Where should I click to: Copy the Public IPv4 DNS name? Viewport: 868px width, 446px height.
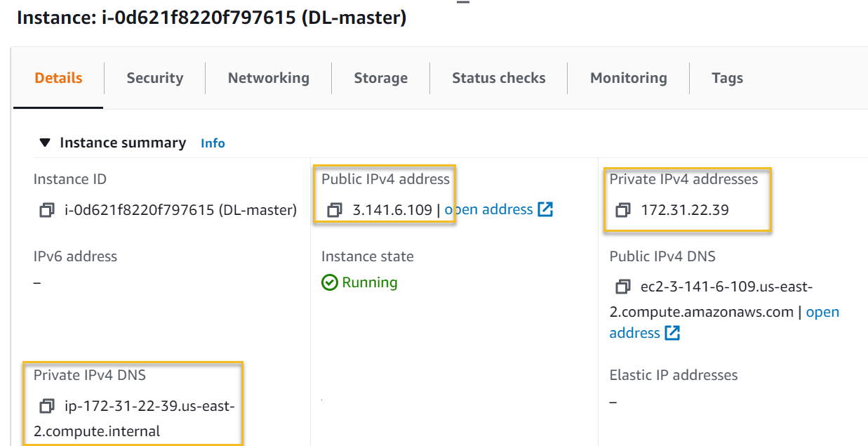[622, 287]
